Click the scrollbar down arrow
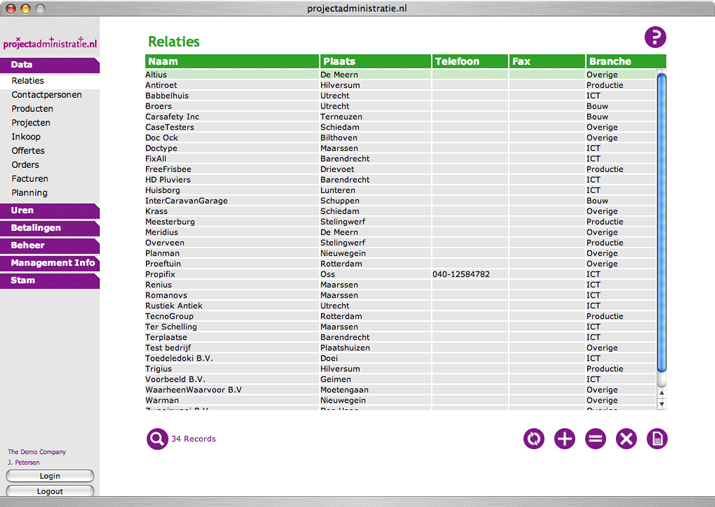This screenshot has width=715, height=507. coord(662,404)
